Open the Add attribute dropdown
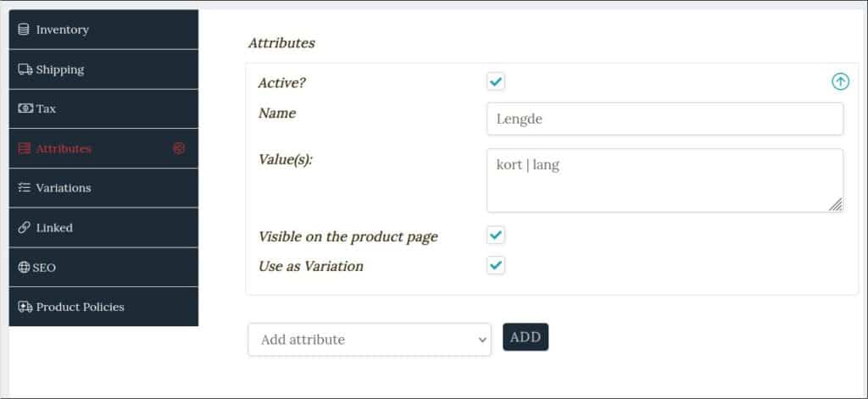The height and width of the screenshot is (399, 868). click(370, 339)
